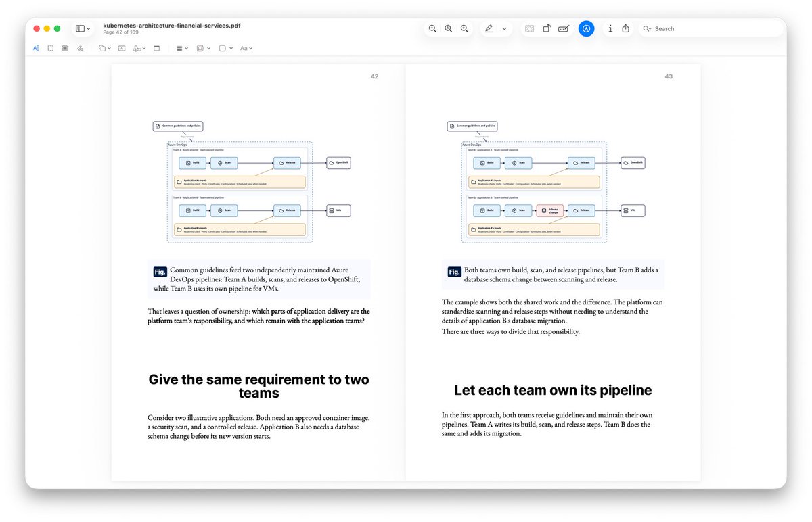
Task: Click page number 43 in page corner
Action: pos(669,76)
